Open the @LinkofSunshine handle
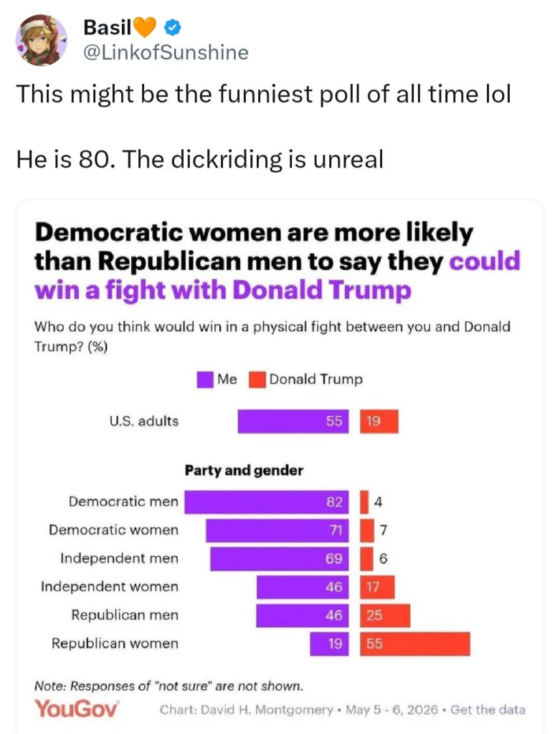 (x=166, y=52)
